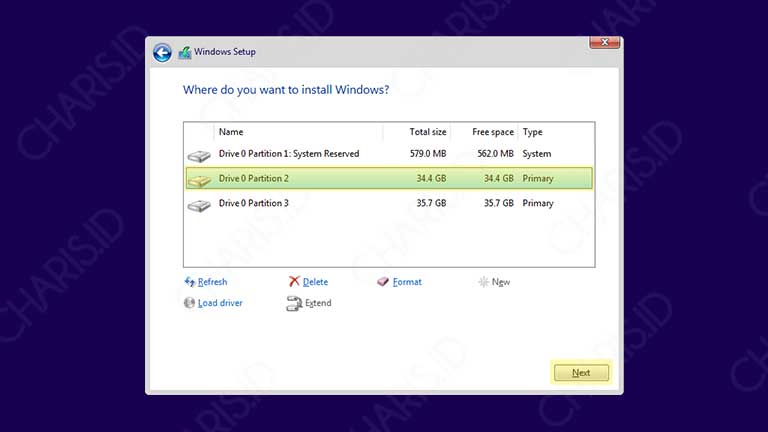The width and height of the screenshot is (768, 432).
Task: Click the drive icon for Partition 3
Action: (199, 205)
